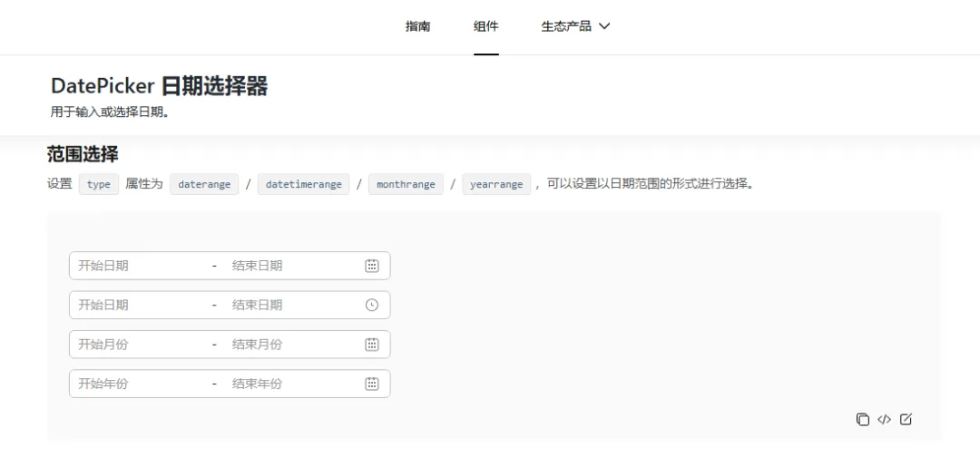
Task: Click the calendar icon of the year range picker
Action: tap(372, 384)
